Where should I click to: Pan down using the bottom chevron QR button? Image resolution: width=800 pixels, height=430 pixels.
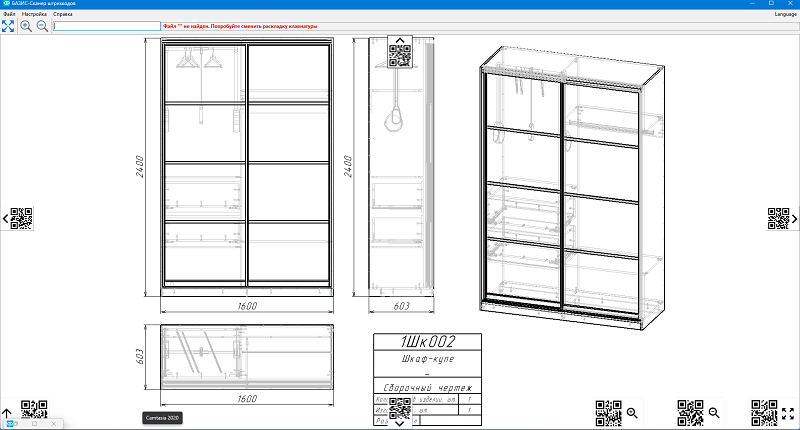(400, 412)
